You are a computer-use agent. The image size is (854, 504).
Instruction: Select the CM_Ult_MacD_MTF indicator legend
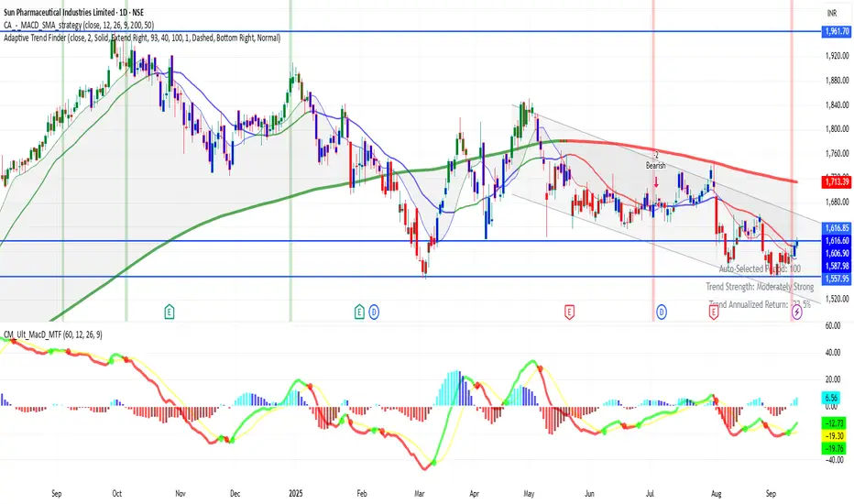[53, 334]
